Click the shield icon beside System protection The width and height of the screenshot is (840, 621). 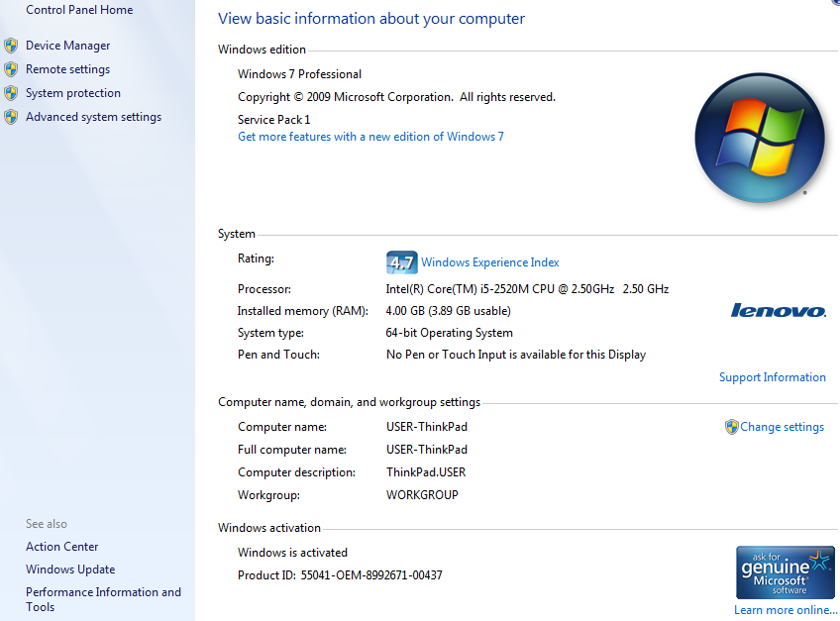coord(11,93)
